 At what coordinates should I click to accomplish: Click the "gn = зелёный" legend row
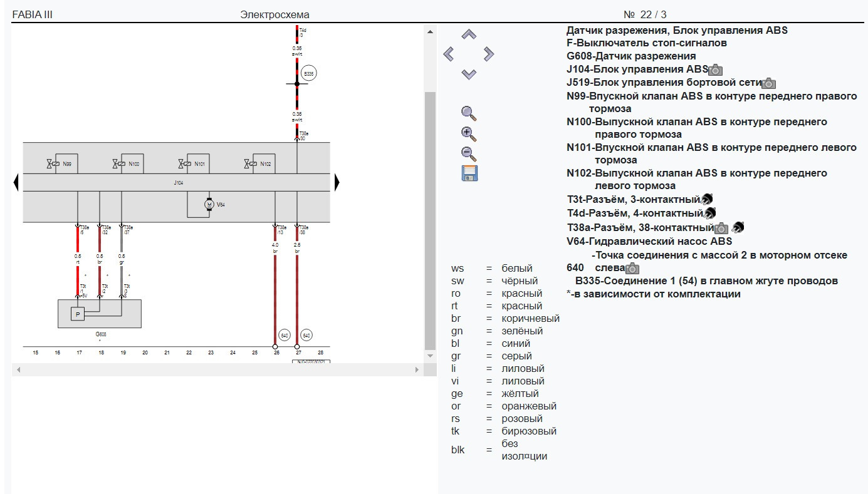tap(497, 331)
